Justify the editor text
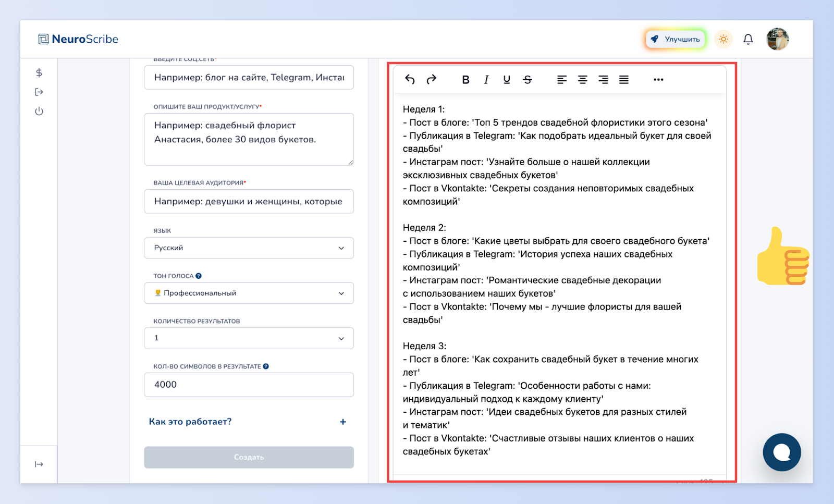This screenshot has width=834, height=504. (623, 80)
